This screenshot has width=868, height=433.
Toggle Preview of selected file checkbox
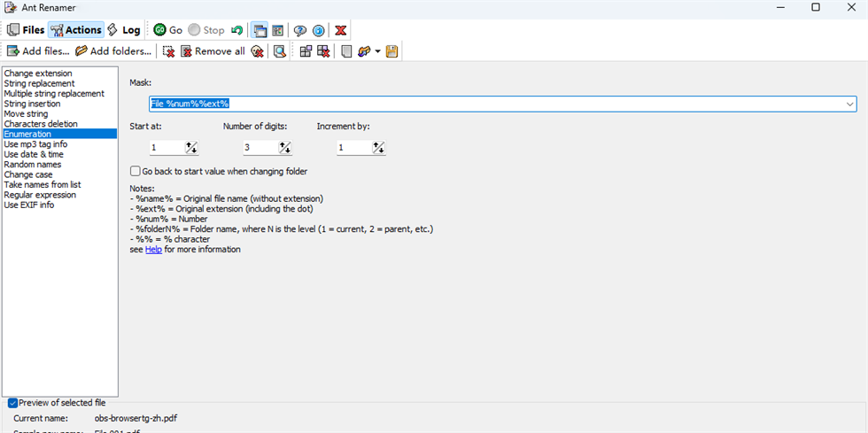12,403
